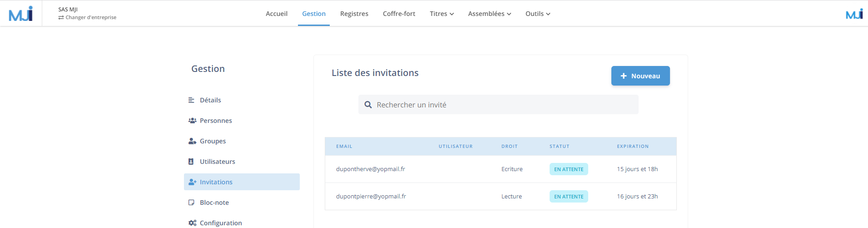This screenshot has height=228, width=868.
Task: Click the MJI logo at top left
Action: pos(21,14)
